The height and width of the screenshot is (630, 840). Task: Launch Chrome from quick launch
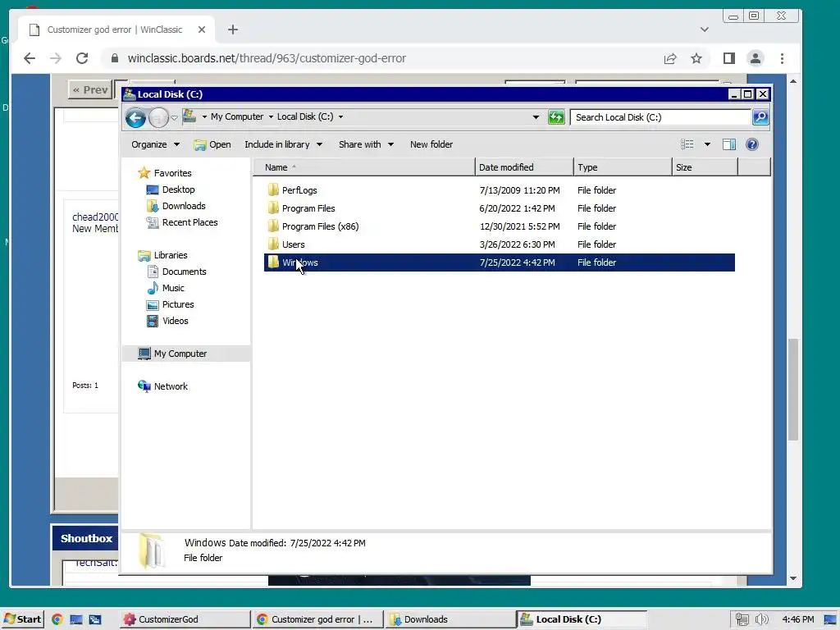pos(57,619)
